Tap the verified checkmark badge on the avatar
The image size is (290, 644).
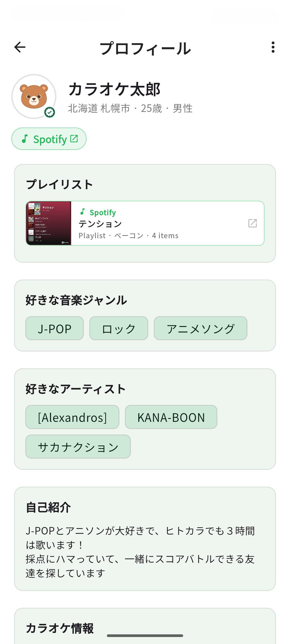[x=49, y=112]
